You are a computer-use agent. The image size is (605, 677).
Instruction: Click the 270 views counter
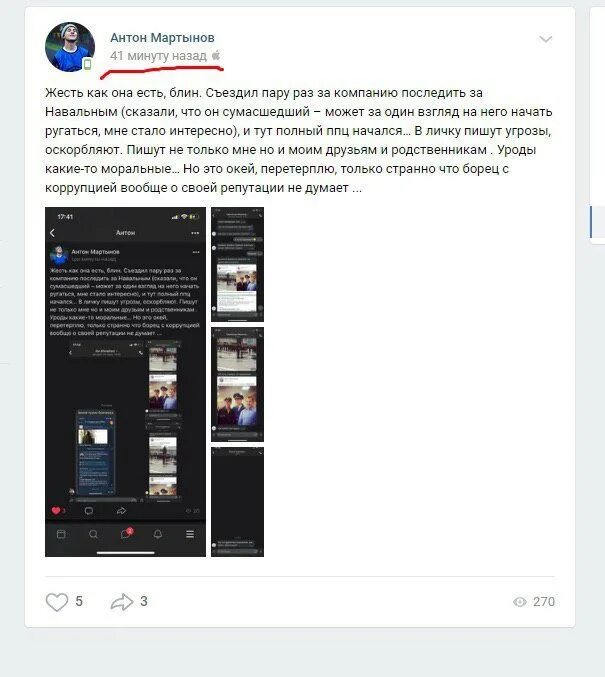point(544,602)
